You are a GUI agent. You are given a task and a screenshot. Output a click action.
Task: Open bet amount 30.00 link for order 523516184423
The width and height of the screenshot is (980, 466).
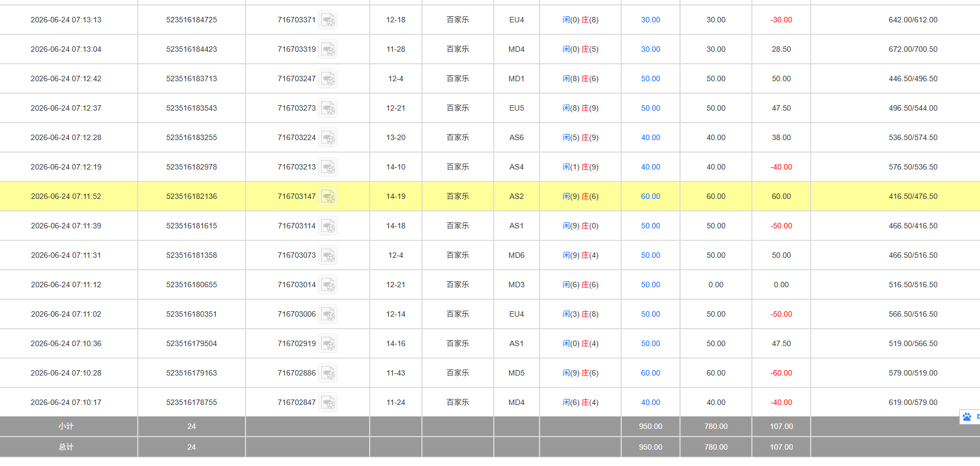pos(650,49)
